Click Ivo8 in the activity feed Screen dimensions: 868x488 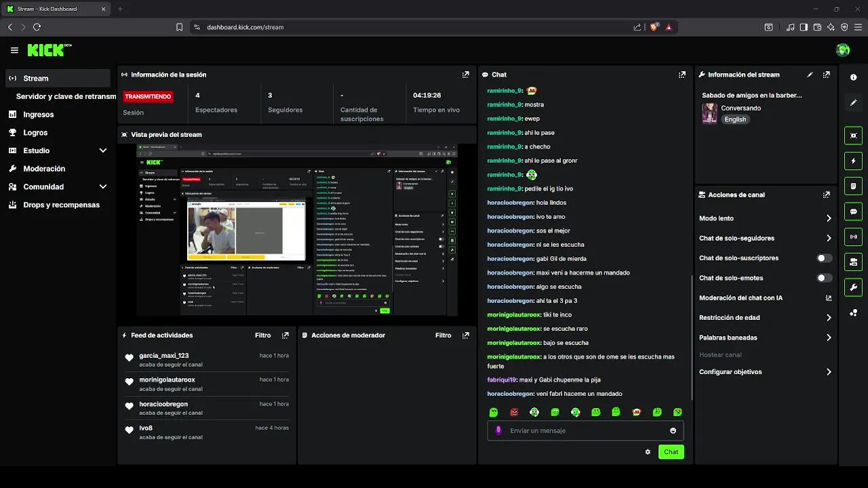coord(146,428)
